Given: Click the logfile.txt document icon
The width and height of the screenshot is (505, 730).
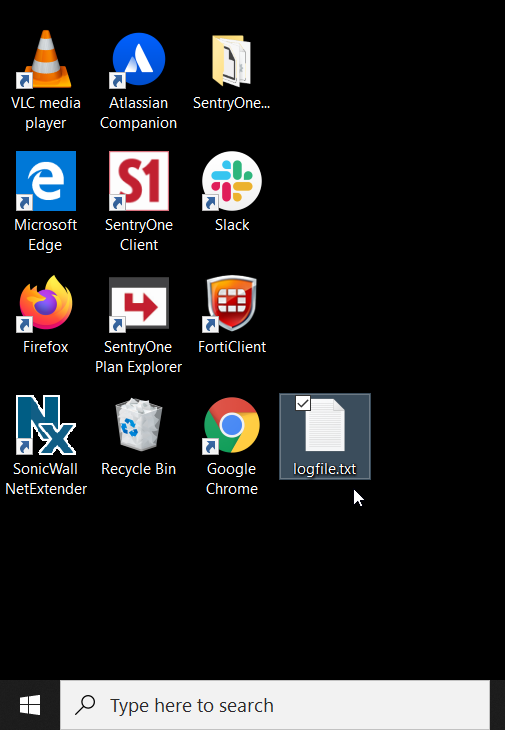Looking at the screenshot, I should (x=325, y=425).
